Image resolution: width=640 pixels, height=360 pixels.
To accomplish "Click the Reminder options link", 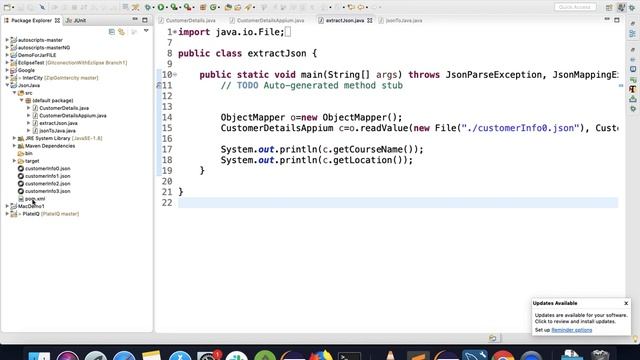I will (x=571, y=330).
